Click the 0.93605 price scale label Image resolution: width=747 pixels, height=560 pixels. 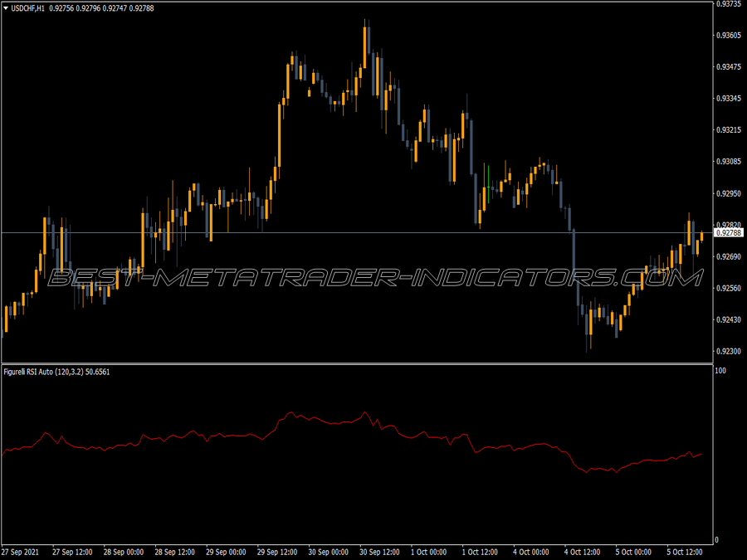[729, 35]
